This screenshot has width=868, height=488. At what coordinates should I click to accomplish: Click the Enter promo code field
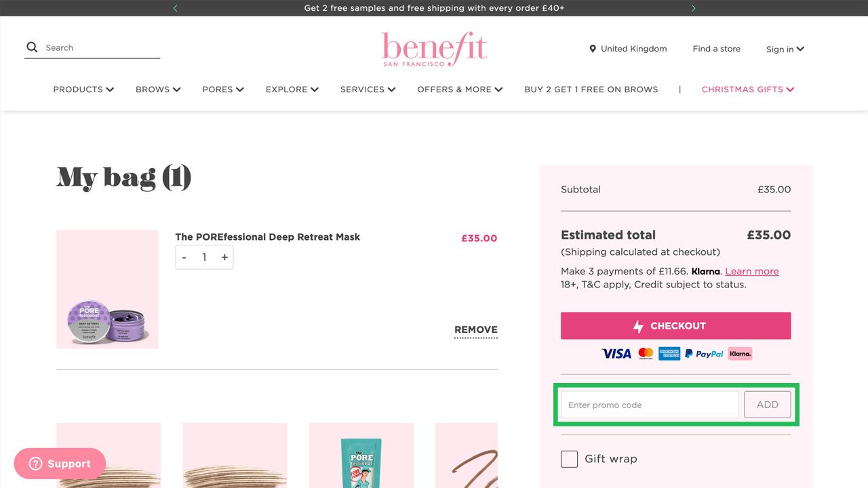649,405
